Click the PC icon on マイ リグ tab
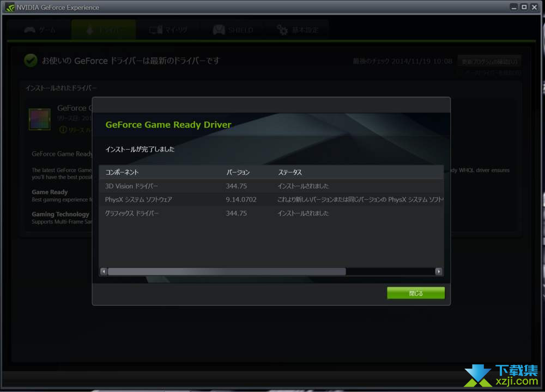545x392 pixels. [x=156, y=30]
